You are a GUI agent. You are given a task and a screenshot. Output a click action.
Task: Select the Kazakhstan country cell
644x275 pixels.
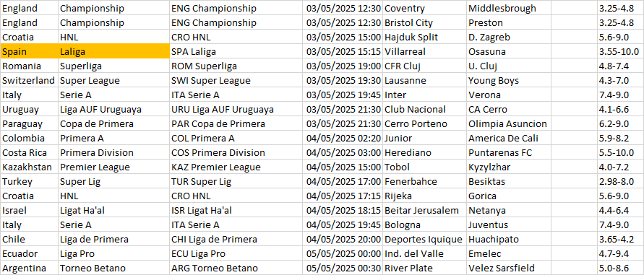(30, 167)
